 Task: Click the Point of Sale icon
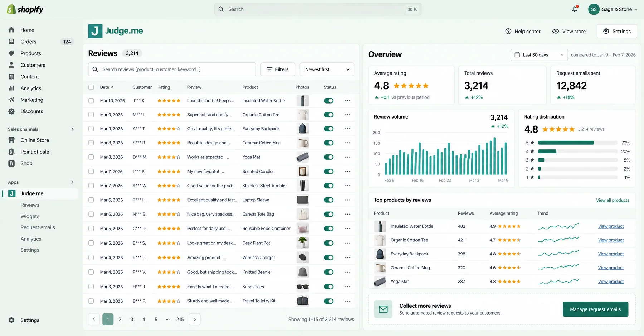pos(11,152)
